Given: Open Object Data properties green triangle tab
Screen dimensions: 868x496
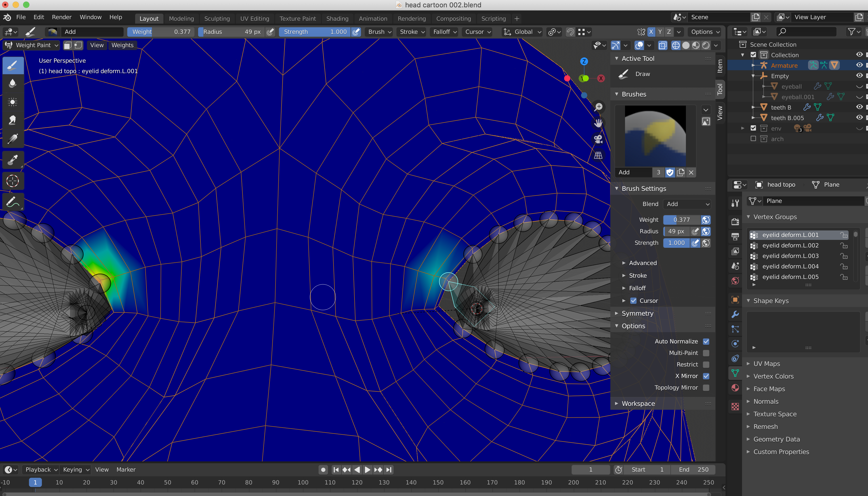Looking at the screenshot, I should click(x=735, y=373).
